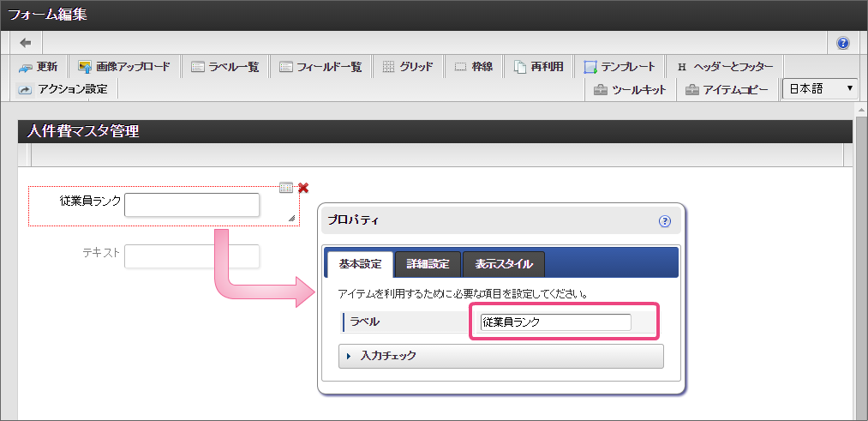868x421 pixels.
Task: Open the 日本語 language dropdown
Action: tap(821, 88)
